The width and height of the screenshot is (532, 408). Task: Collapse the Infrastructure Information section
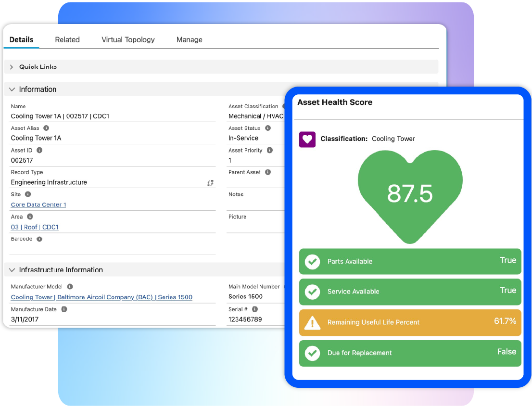click(12, 270)
